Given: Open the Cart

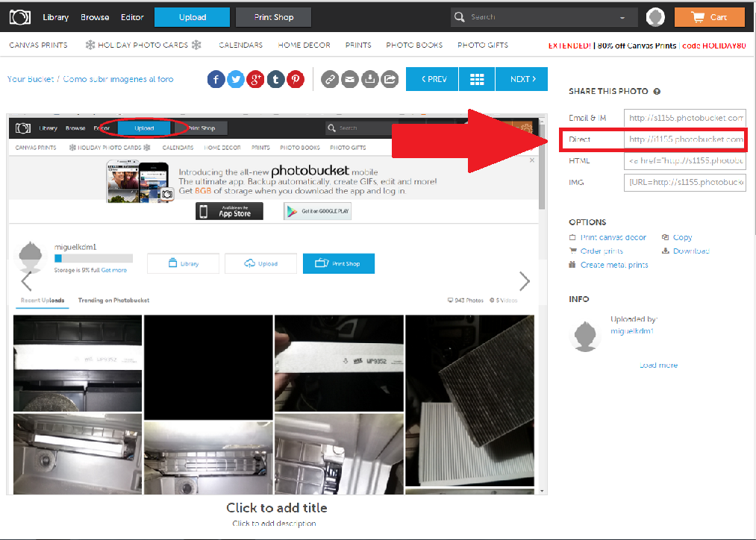Looking at the screenshot, I should 710,17.
